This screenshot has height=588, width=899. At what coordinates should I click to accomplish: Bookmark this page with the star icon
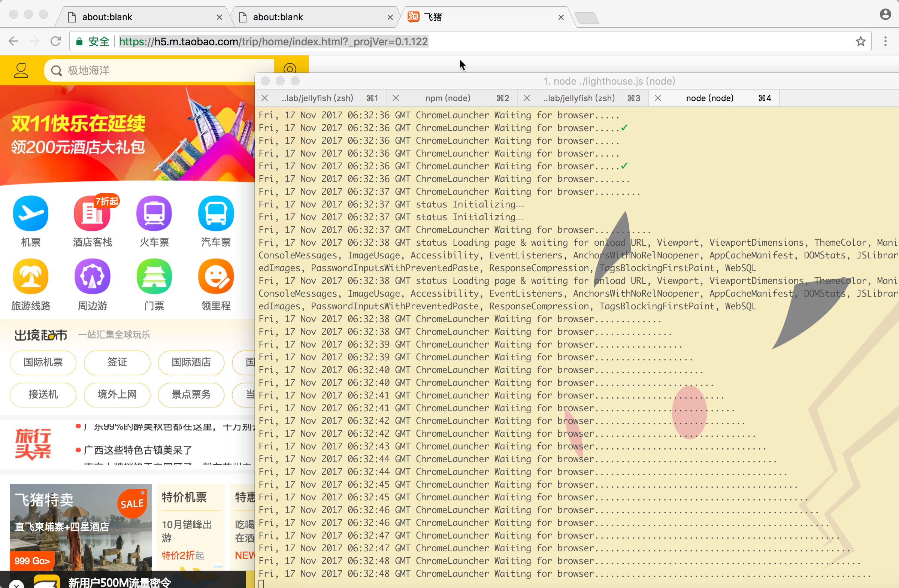[861, 41]
